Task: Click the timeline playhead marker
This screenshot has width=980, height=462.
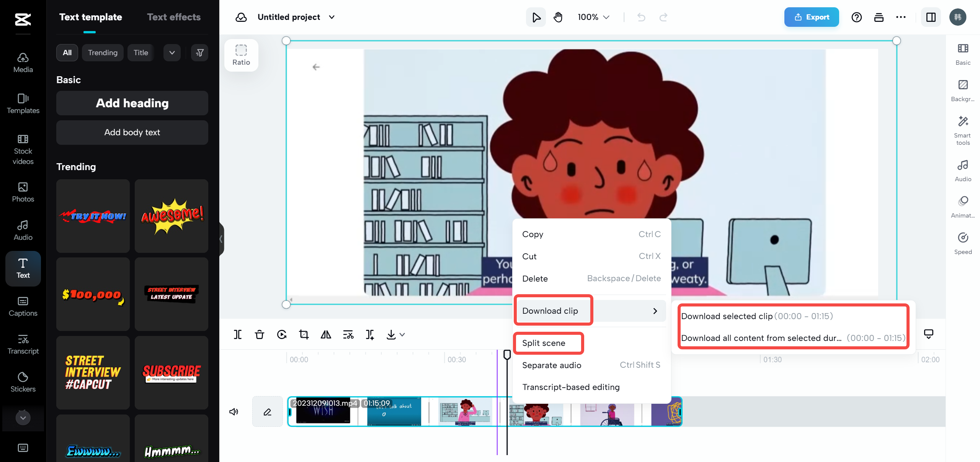Action: [507, 354]
